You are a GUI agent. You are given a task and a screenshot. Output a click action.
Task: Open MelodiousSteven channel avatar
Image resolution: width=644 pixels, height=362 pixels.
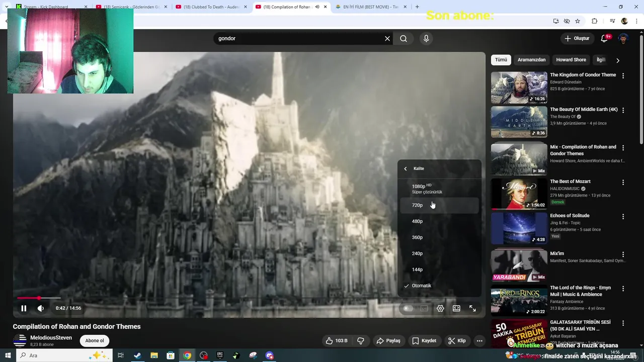[20, 341]
